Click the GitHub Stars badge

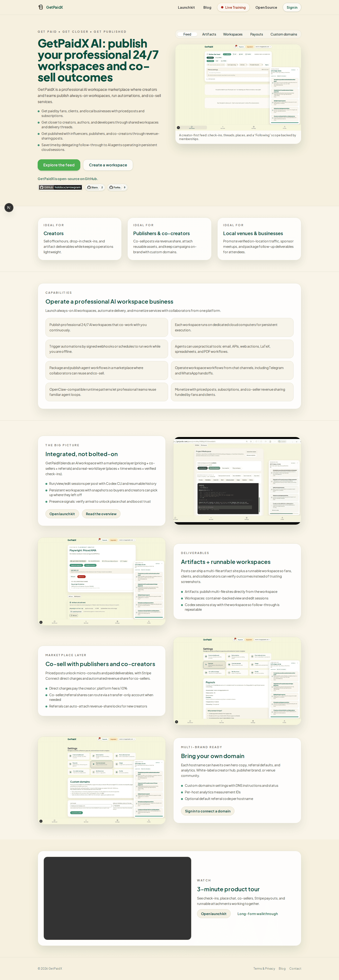click(x=95, y=188)
